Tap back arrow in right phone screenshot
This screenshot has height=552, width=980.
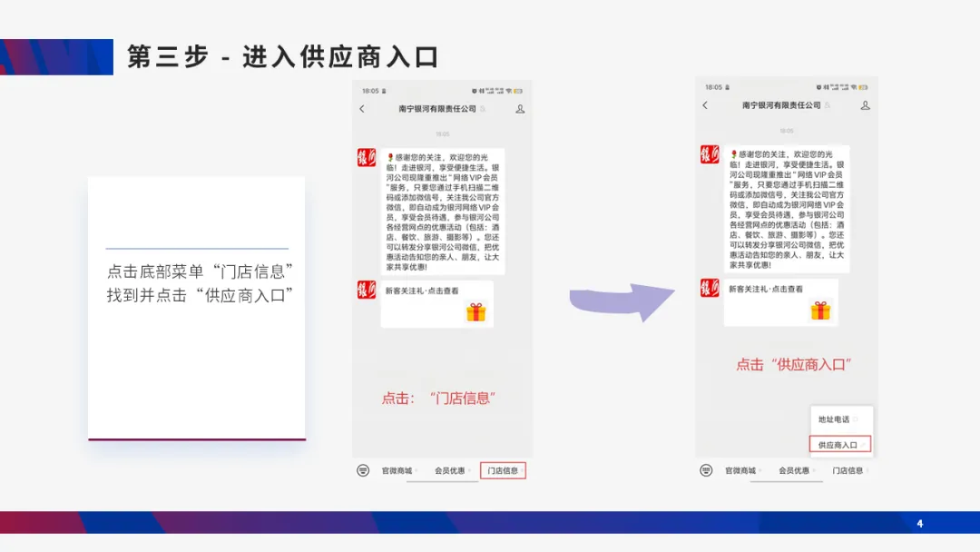click(705, 105)
